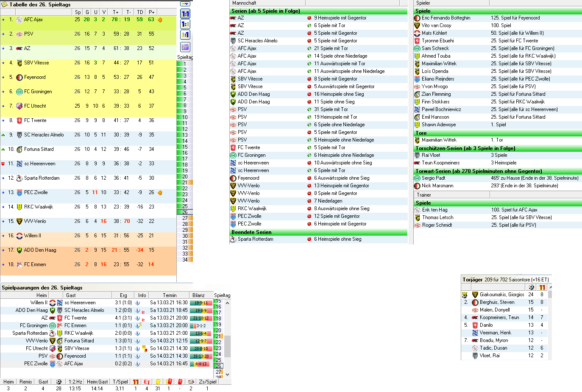This screenshot has width=582, height=392.
Task: Click the AFC Ajax crest in the standings
Action: 19,19
